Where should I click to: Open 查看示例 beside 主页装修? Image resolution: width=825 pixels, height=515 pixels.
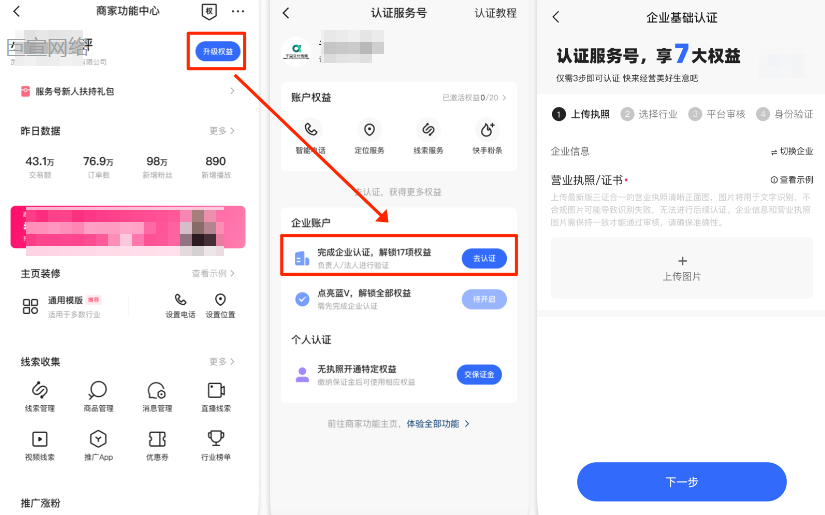[x=213, y=274]
